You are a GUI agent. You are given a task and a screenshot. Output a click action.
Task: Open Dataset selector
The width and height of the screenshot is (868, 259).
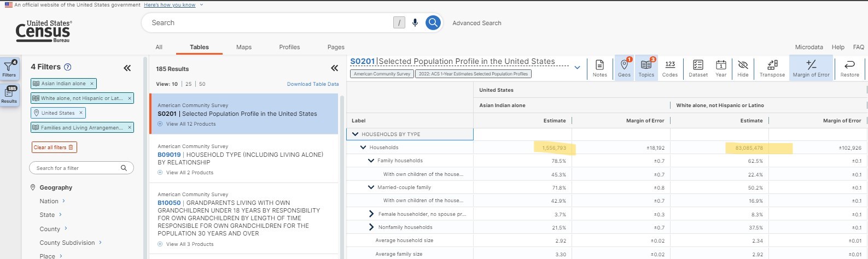coord(698,68)
